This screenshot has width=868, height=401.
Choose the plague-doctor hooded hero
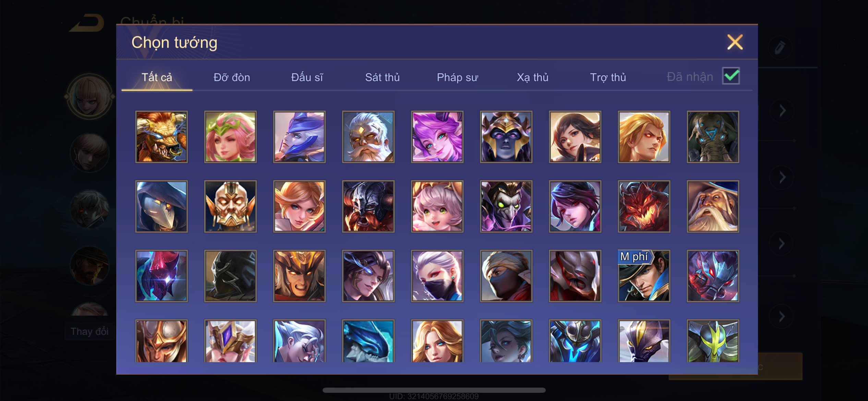coord(161,206)
